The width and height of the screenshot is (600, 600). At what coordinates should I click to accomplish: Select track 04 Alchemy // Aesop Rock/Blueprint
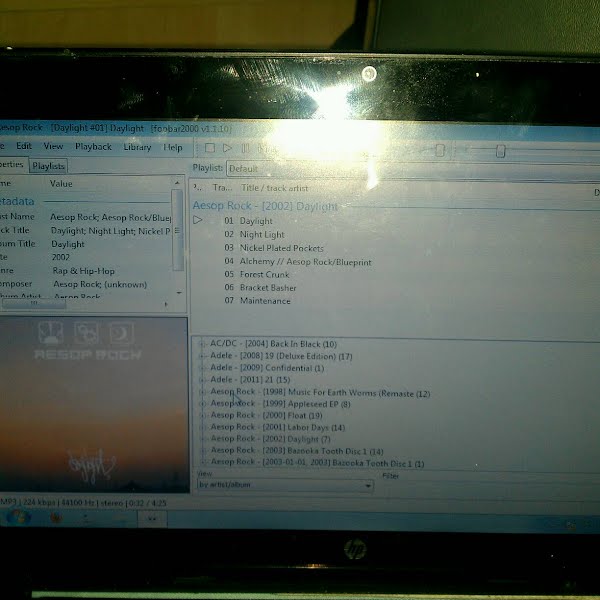[298, 262]
